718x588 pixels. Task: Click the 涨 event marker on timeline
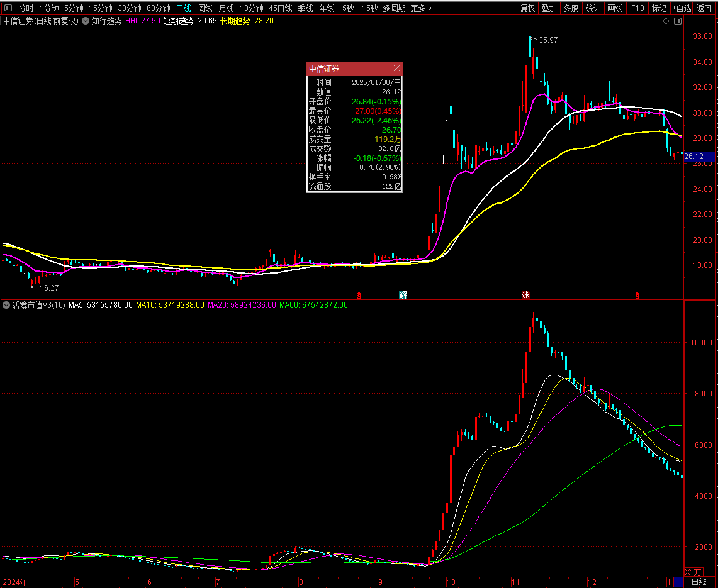coord(525,295)
